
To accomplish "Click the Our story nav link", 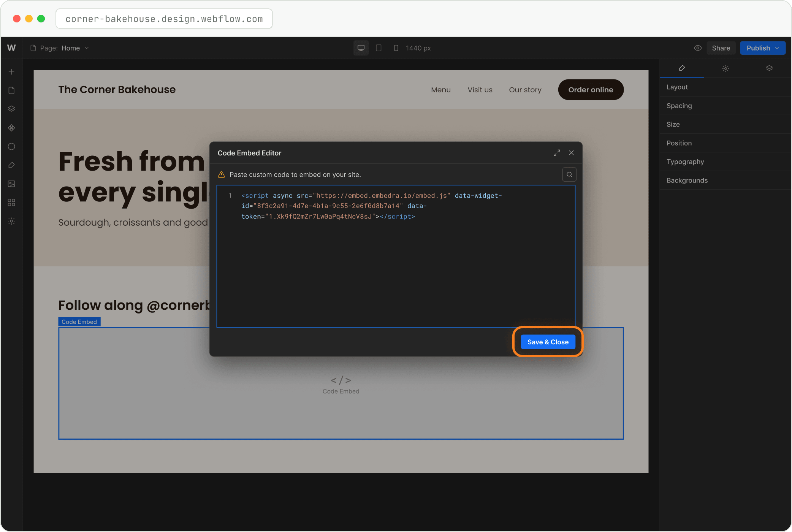I will tap(525, 90).
